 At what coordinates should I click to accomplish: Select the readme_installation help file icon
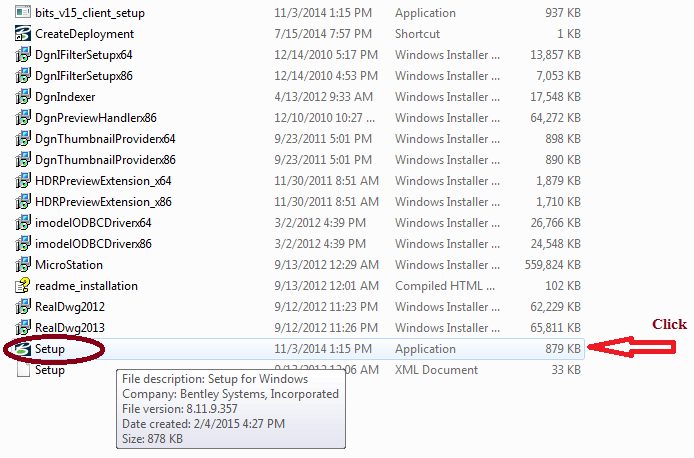pyautogui.click(x=23, y=286)
